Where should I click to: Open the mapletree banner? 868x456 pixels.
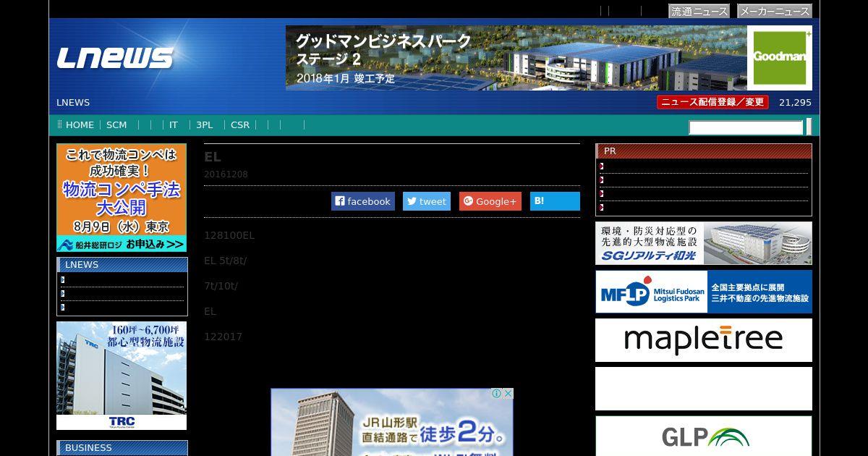point(704,340)
